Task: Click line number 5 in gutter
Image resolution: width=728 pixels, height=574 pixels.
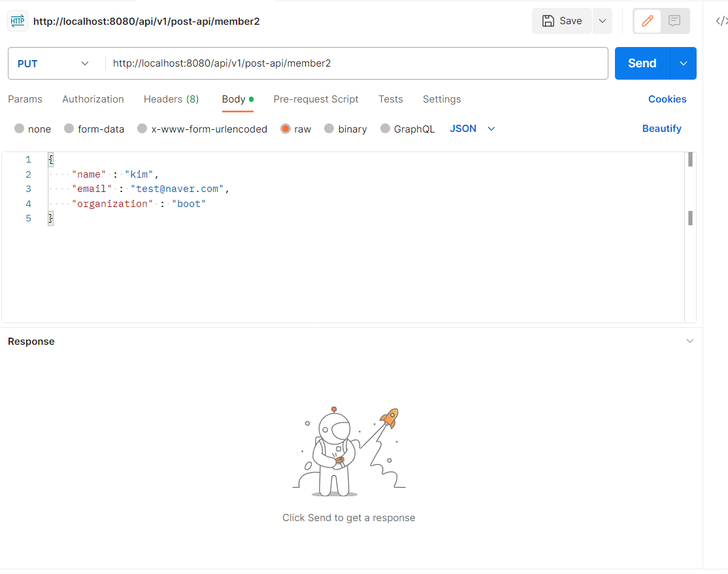Action: pyautogui.click(x=28, y=219)
